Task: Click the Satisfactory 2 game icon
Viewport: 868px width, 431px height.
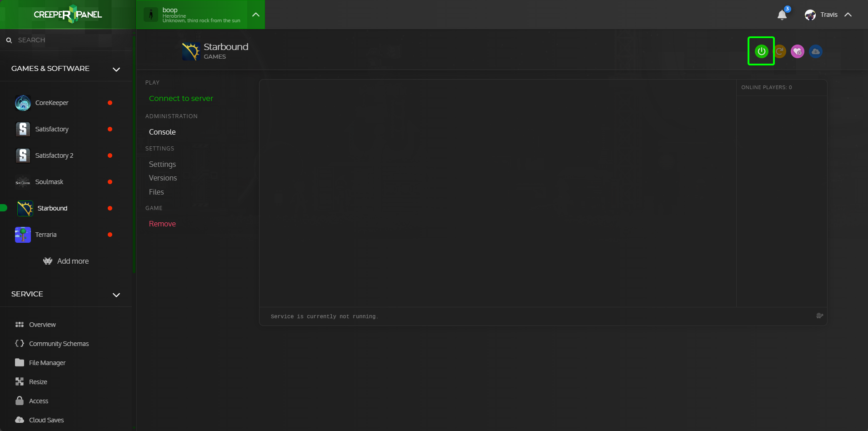Action: click(23, 155)
